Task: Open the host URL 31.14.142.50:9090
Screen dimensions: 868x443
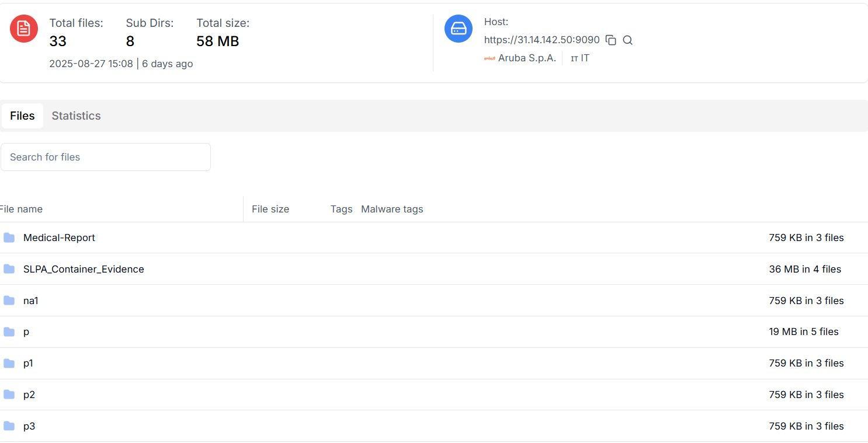Action: coord(541,40)
